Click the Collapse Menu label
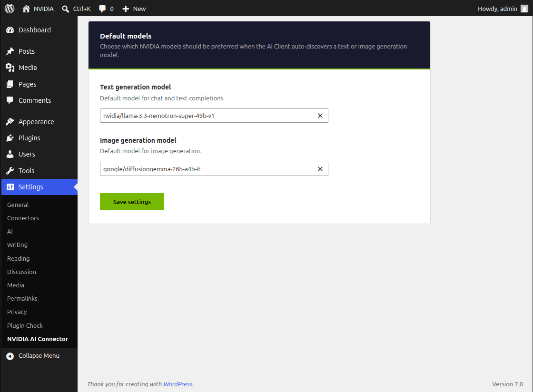Viewport: 533px width, 392px height. 39,356
